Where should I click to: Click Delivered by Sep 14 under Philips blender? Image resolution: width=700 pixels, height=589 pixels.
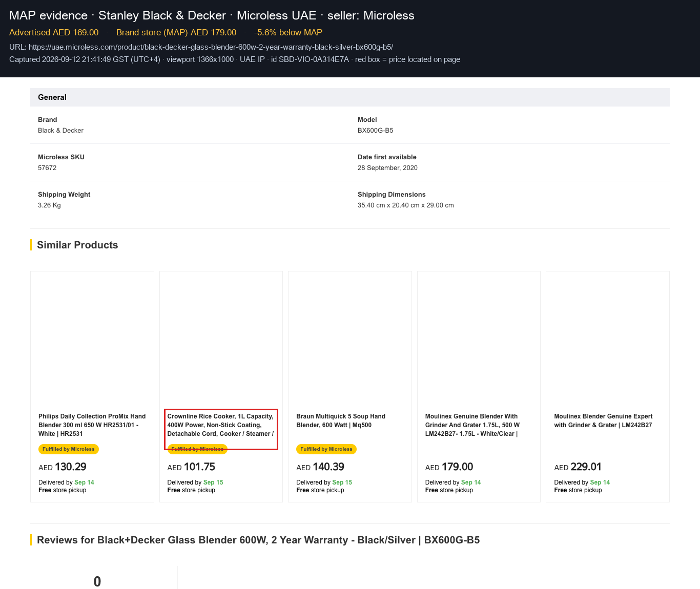pyautogui.click(x=67, y=482)
